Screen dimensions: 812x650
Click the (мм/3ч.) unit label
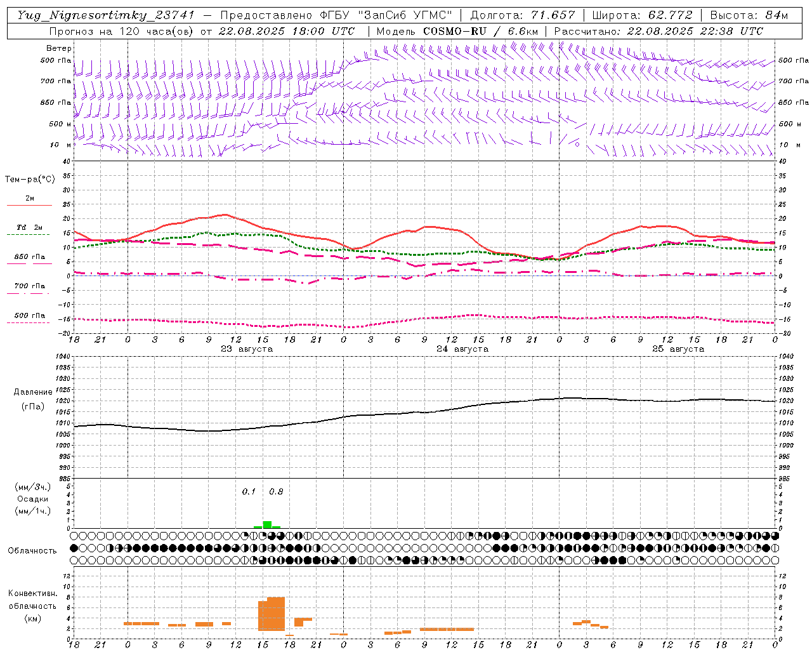(33, 487)
